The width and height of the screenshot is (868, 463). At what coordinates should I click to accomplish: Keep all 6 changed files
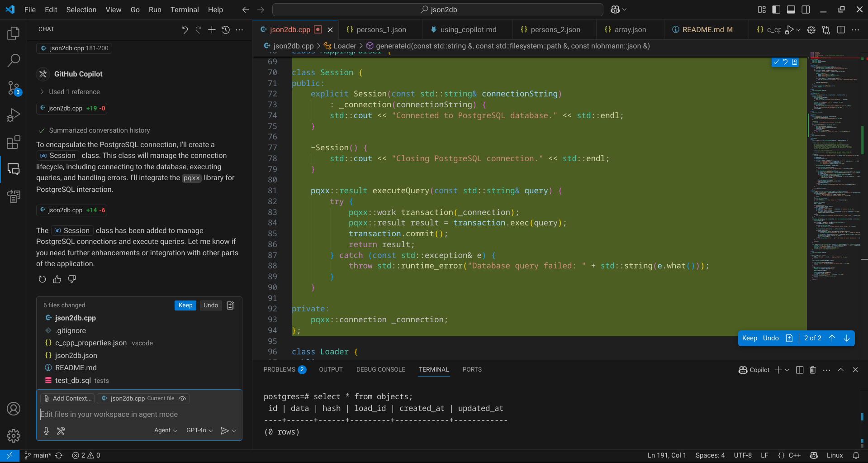(185, 305)
